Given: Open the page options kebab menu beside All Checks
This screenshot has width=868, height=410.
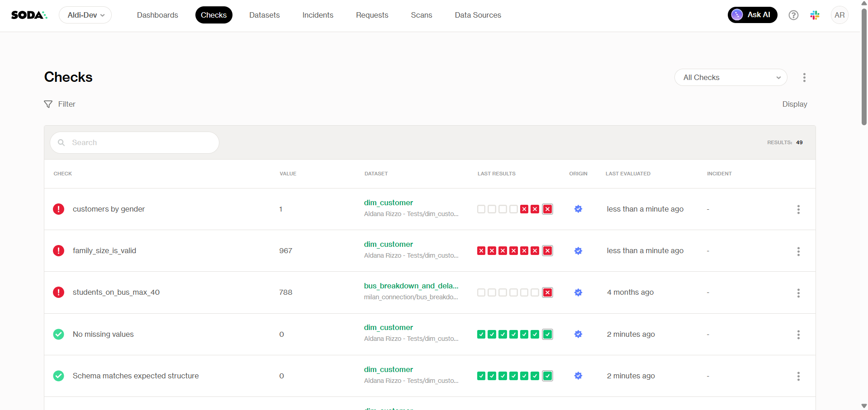Looking at the screenshot, I should pos(804,77).
